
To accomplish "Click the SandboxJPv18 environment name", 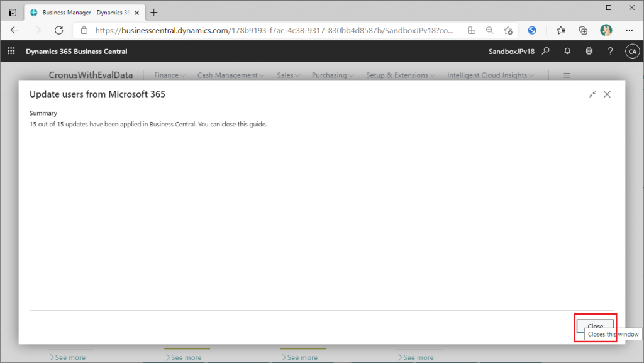I will 511,52.
